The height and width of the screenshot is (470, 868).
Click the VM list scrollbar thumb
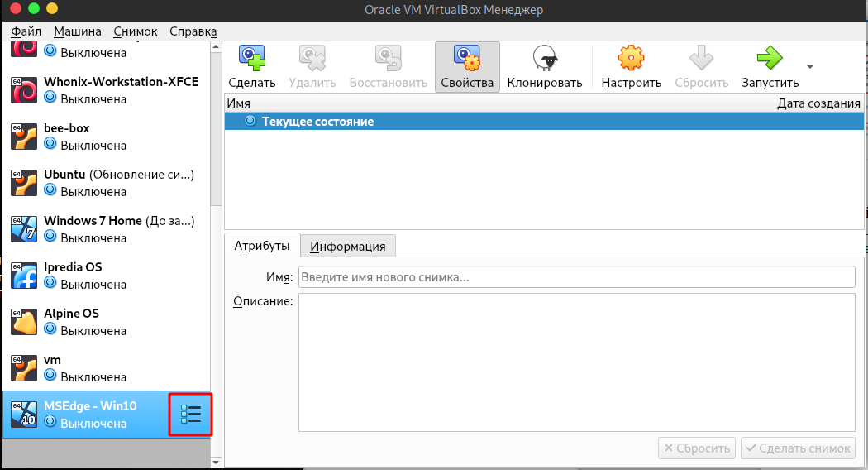click(216, 129)
